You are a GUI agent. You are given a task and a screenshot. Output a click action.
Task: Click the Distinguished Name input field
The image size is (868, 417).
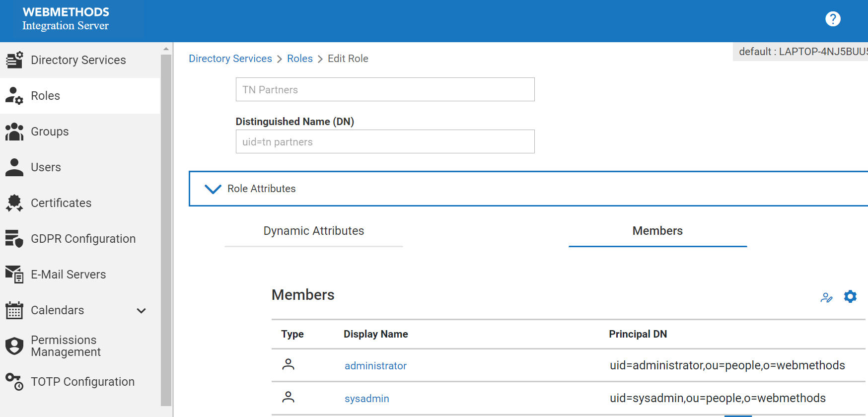click(385, 141)
